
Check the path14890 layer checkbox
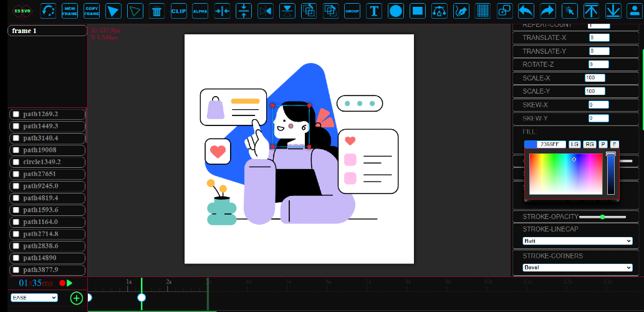[16, 258]
